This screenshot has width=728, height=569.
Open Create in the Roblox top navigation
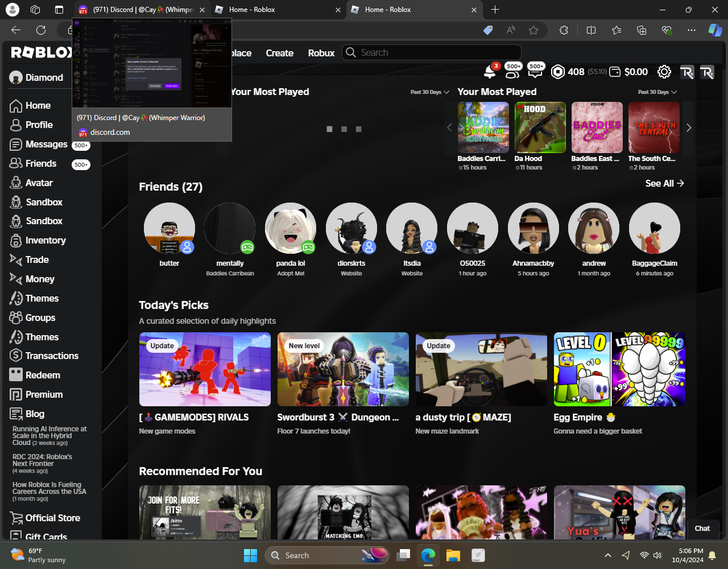(x=280, y=53)
